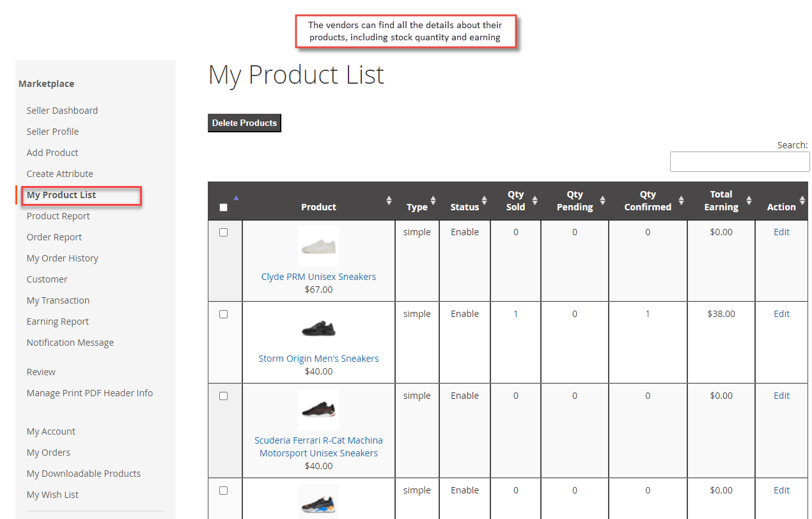The width and height of the screenshot is (812, 519).
Task: Check the Storm Origin Men's Sneakers row
Action: 223,314
